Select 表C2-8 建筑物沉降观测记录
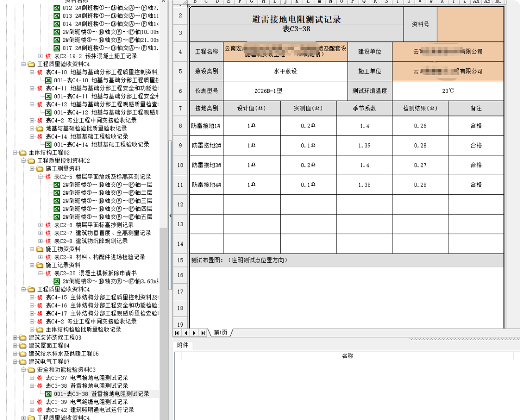The height and width of the screenshot is (420, 520). point(91,241)
